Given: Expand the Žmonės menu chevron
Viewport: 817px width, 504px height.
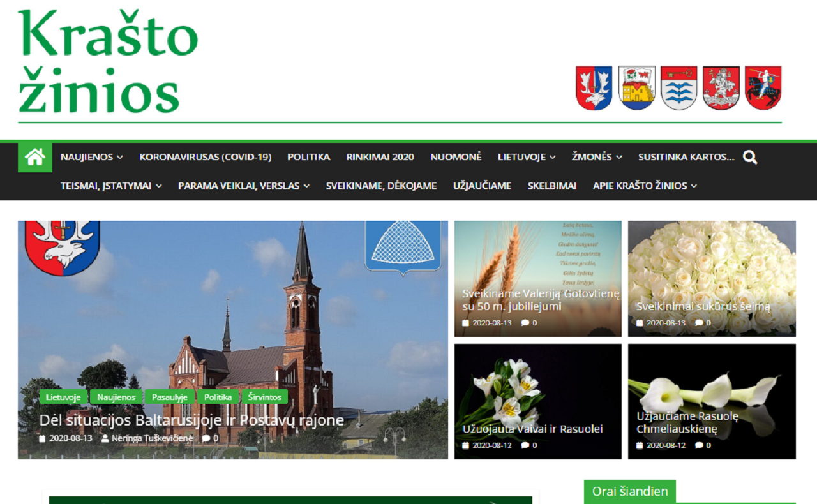Looking at the screenshot, I should pyautogui.click(x=618, y=158).
